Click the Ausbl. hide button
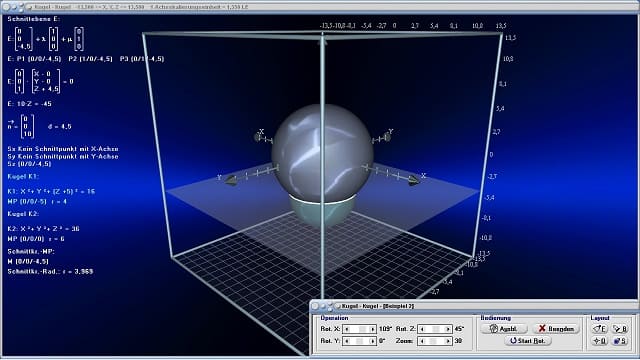Screen dimensions: 640x360 point(504,329)
